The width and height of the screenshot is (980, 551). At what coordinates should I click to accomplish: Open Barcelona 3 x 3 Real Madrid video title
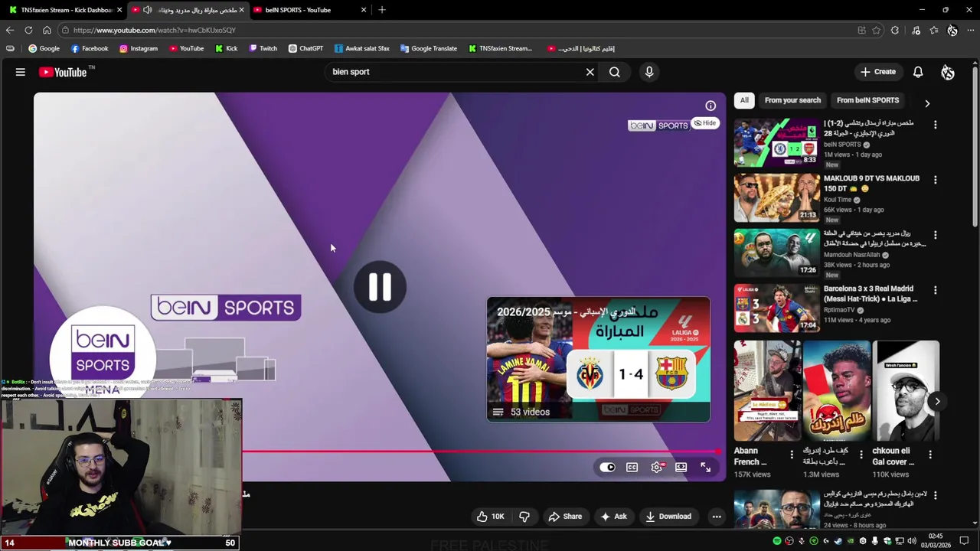click(871, 294)
